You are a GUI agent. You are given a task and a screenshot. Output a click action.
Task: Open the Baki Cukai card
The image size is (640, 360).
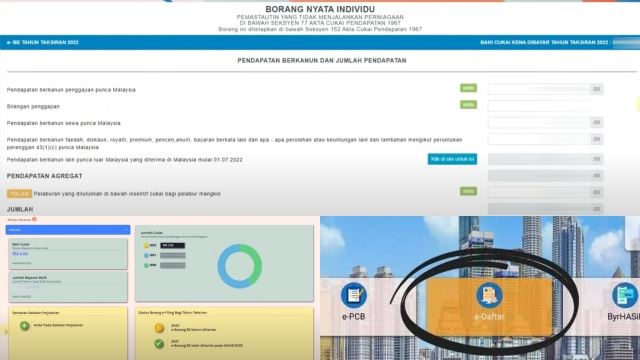[68, 254]
